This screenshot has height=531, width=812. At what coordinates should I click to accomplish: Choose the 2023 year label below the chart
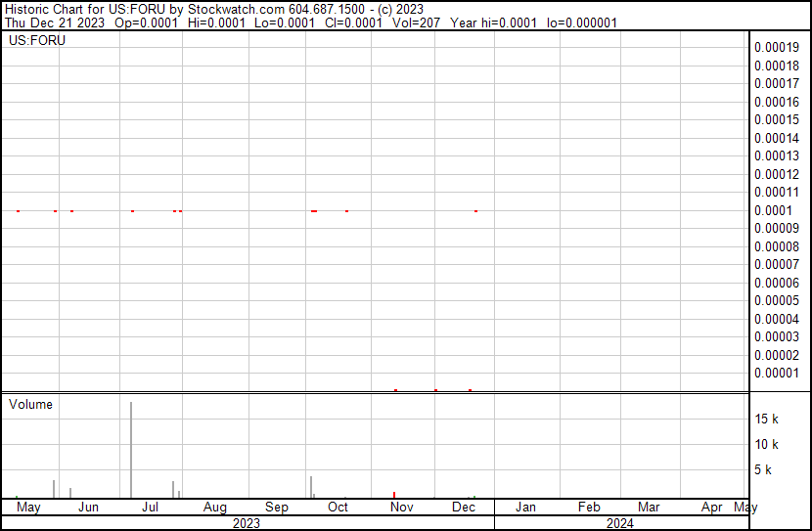click(246, 523)
